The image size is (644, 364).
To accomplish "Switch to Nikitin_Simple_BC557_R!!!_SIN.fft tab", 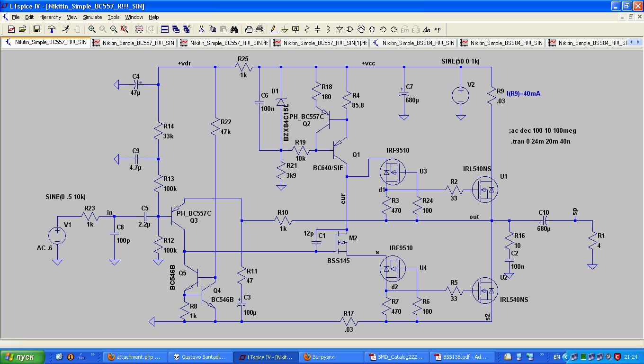I will (x=224, y=43).
